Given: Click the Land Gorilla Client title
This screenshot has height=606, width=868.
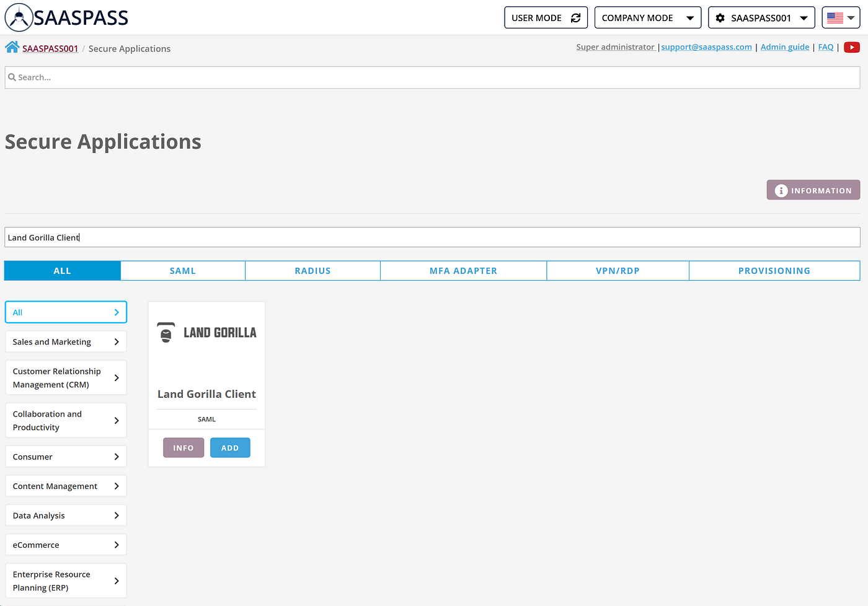Looking at the screenshot, I should (206, 394).
